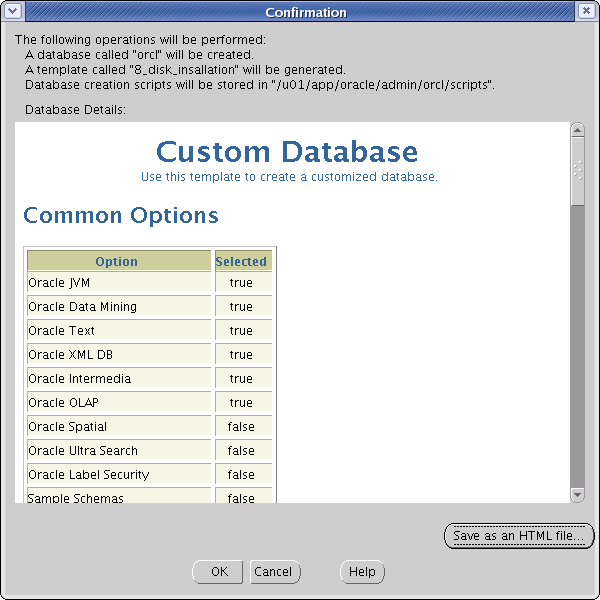Select the Oracle Ultra Search row
600x600 pixels.
coord(150,450)
